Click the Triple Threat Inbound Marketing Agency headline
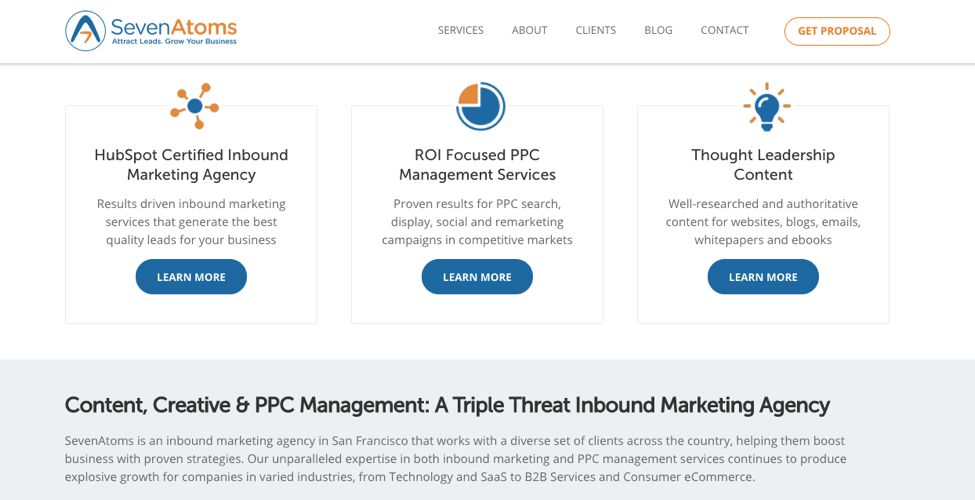Screen dimensions: 975x500 tap(447, 405)
